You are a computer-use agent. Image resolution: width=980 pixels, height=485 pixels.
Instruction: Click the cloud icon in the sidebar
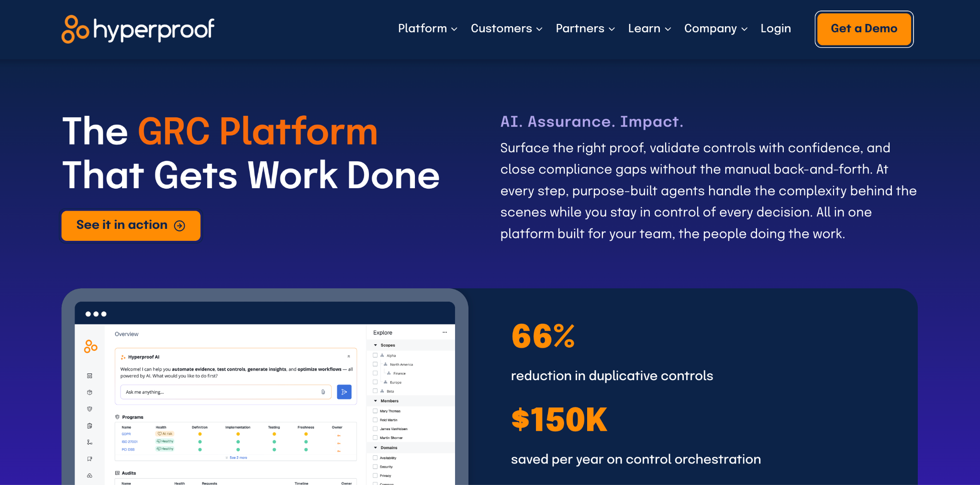click(x=89, y=475)
